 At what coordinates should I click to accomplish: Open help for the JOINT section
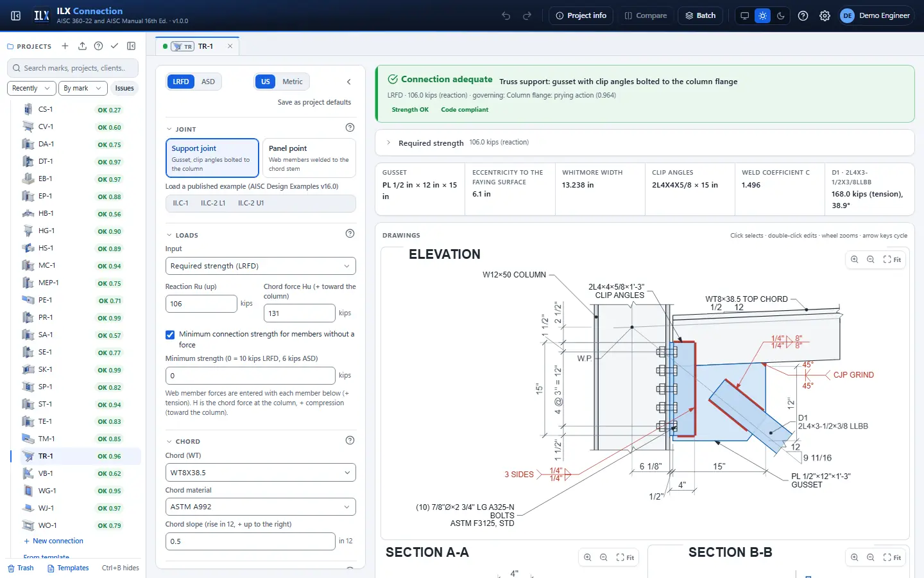(x=350, y=128)
